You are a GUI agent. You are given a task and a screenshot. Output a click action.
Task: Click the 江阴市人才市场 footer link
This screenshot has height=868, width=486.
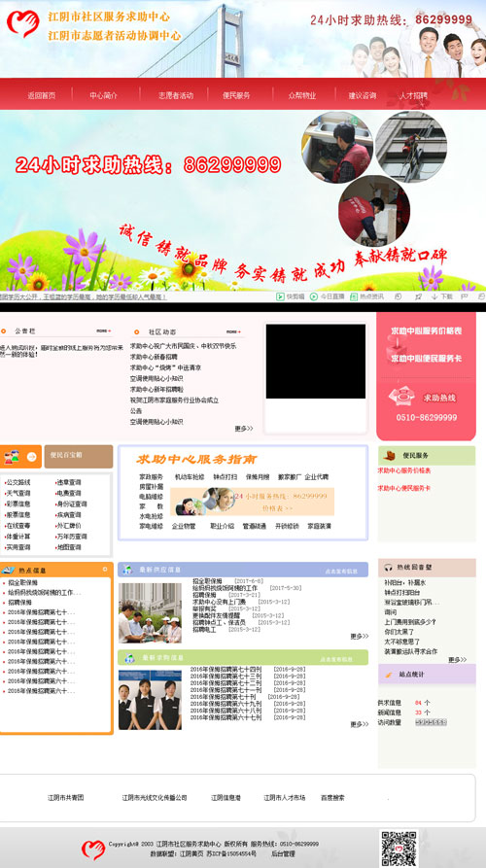[x=284, y=798]
